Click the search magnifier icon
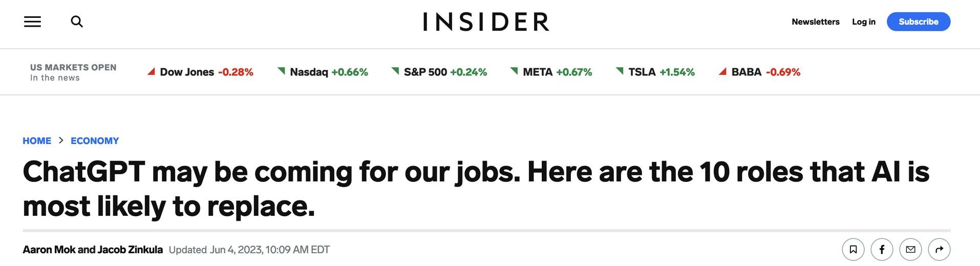980x266 pixels. pos(77,22)
